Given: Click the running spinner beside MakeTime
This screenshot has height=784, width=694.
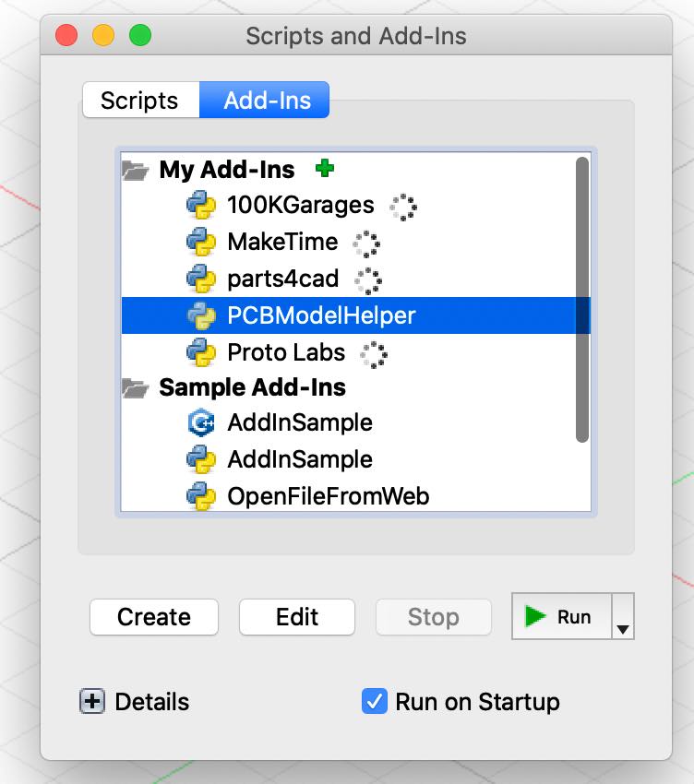Looking at the screenshot, I should [x=366, y=244].
